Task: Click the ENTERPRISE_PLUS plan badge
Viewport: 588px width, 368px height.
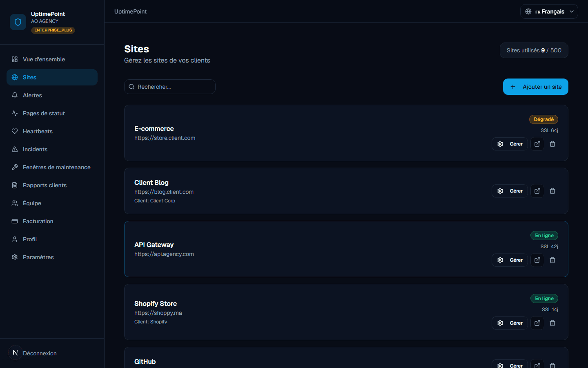Action: click(53, 30)
